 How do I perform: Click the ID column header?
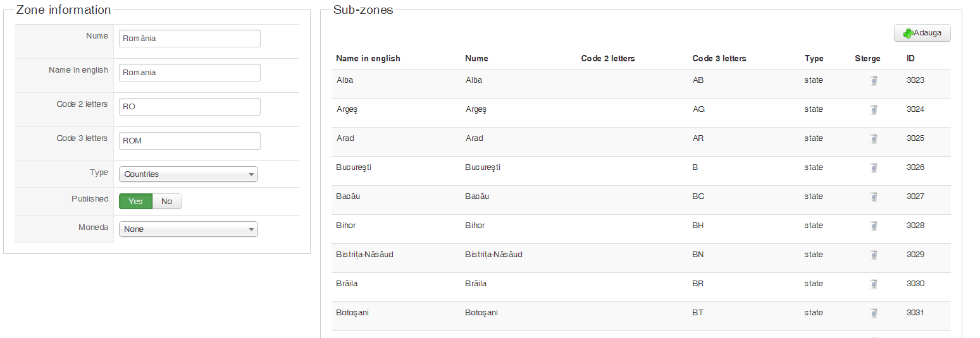tap(910, 59)
